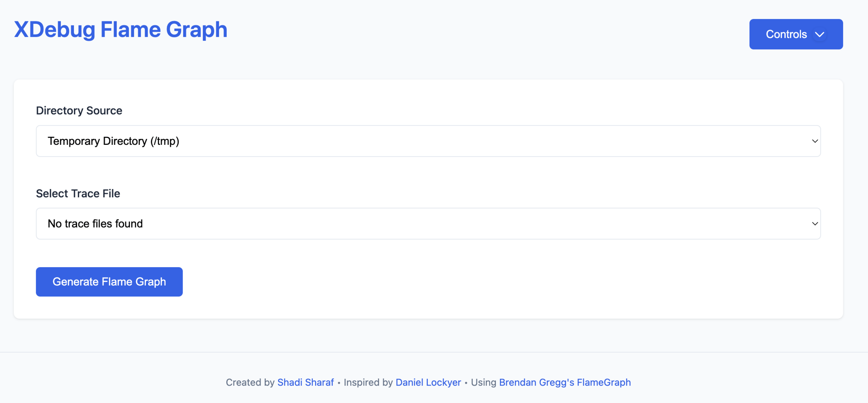The height and width of the screenshot is (403, 868).
Task: Click the Directory Source dropdown arrow
Action: [815, 141]
